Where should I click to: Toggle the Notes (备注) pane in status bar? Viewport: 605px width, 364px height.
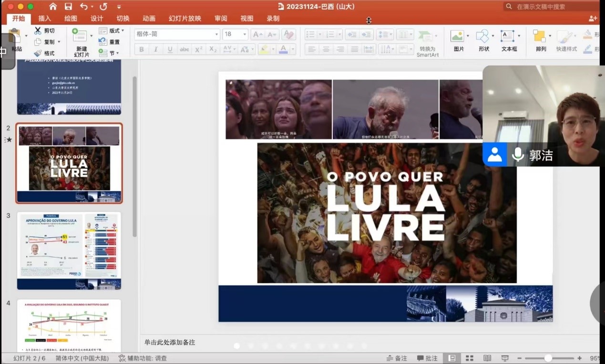[396, 358]
